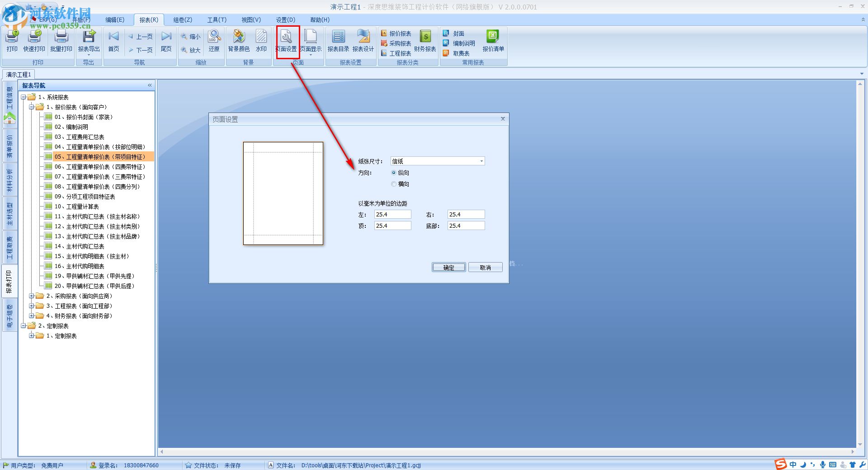This screenshot has height=470, width=868.
Task: Open the 编辑(E) menu
Action: pos(115,20)
